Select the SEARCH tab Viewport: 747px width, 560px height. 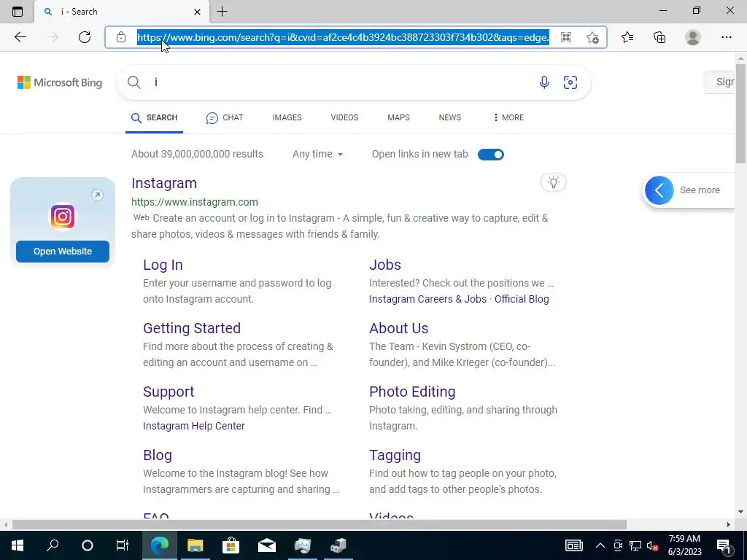[x=155, y=117]
